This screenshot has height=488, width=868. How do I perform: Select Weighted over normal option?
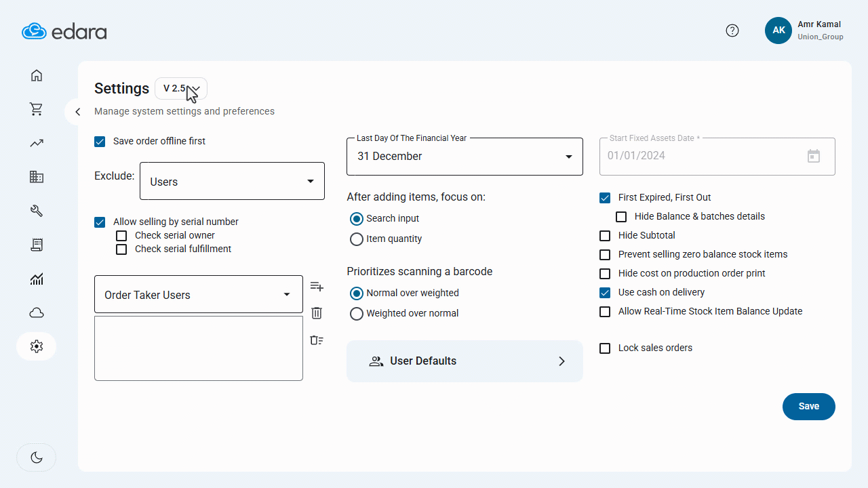(357, 314)
